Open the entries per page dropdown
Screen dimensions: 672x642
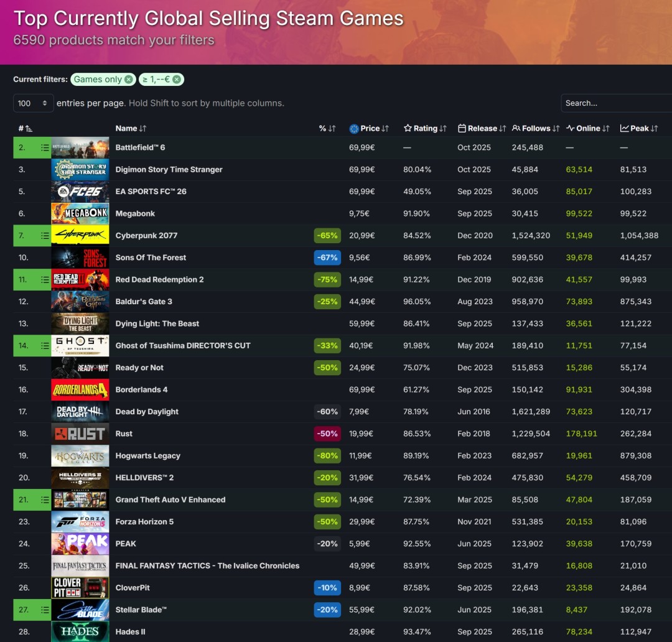(33, 103)
